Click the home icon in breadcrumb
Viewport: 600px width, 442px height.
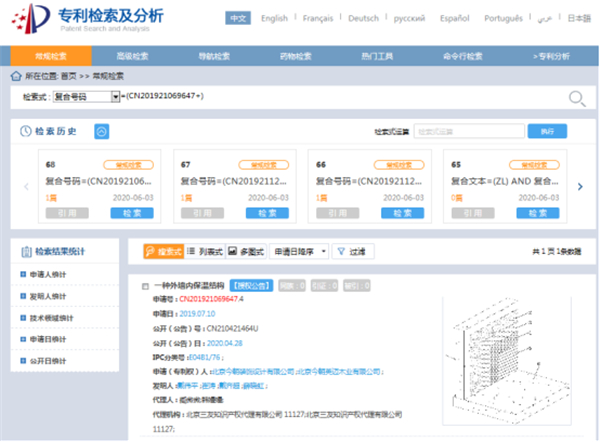click(16, 76)
